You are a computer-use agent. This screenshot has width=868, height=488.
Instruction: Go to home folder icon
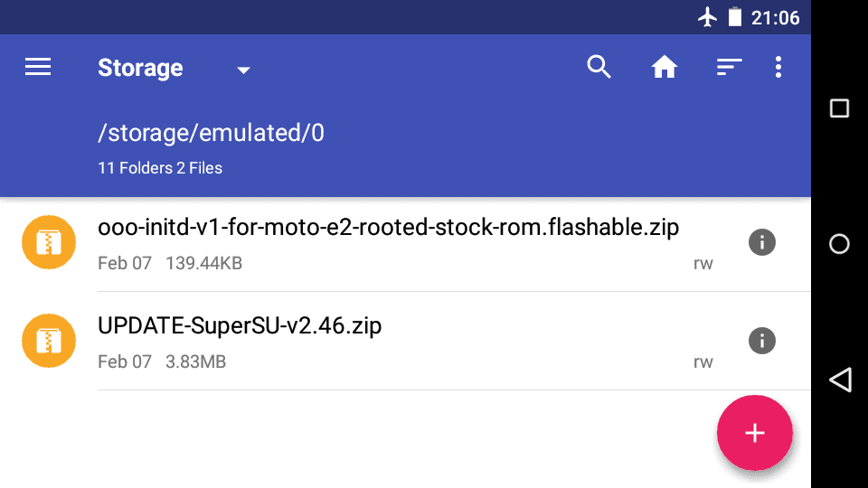665,68
